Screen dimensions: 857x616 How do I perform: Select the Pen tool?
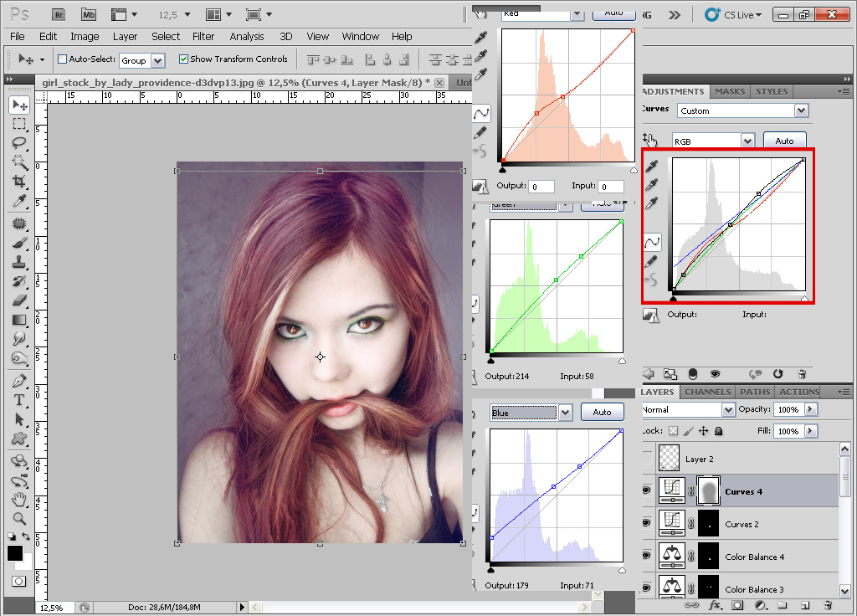point(20,381)
